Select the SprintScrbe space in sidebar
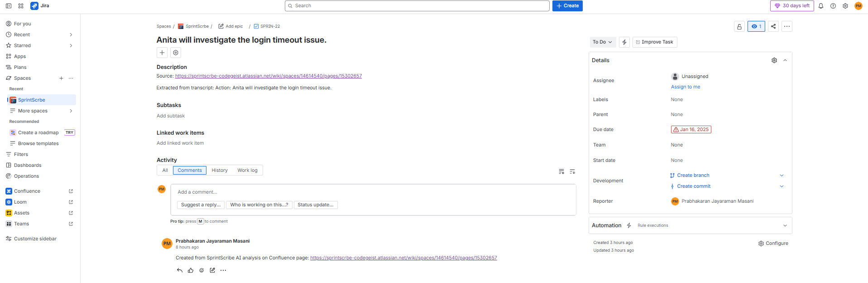Image resolution: width=868 pixels, height=283 pixels. pos(42,100)
